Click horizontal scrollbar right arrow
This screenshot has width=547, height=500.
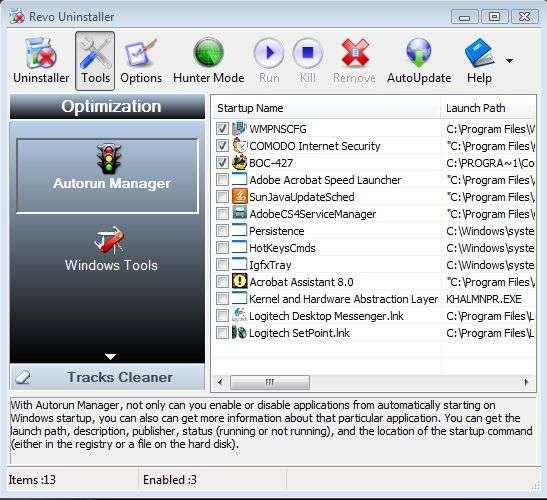pyautogui.click(x=526, y=382)
